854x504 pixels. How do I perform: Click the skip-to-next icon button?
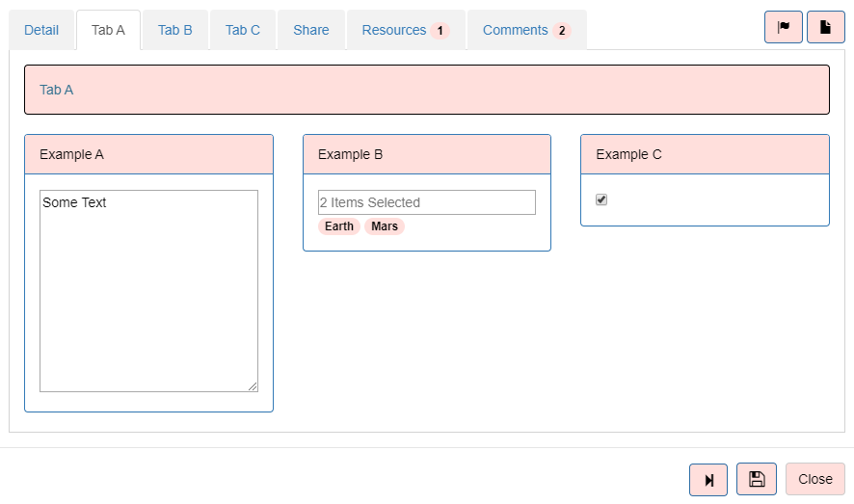(x=708, y=480)
